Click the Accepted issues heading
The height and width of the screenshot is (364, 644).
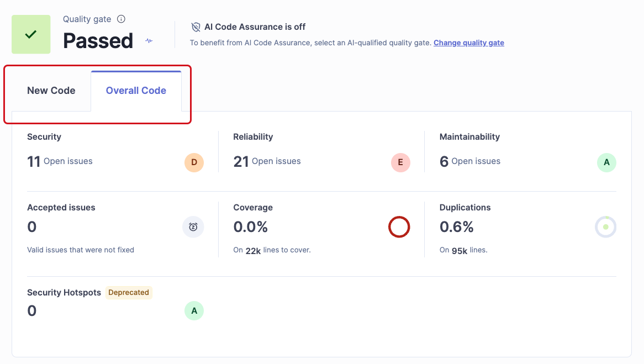click(x=61, y=208)
